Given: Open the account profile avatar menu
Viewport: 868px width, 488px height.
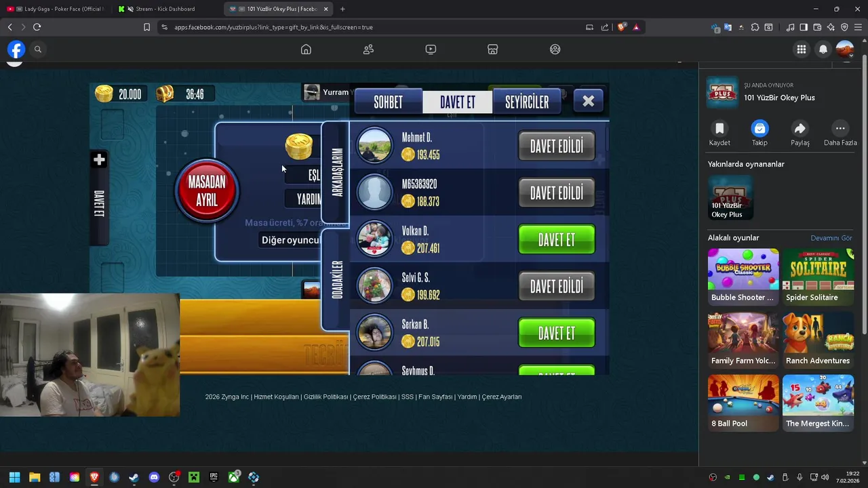Looking at the screenshot, I should [x=845, y=49].
